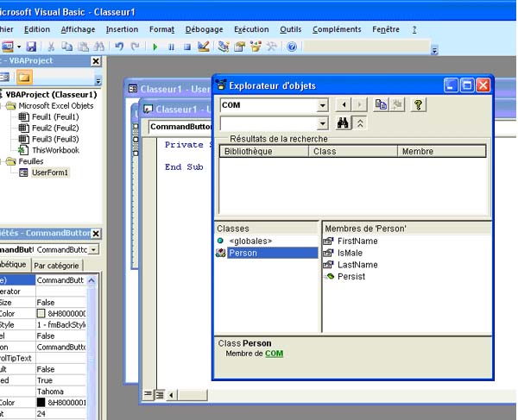
Task: Select the Persist method member
Action: pyautogui.click(x=351, y=277)
